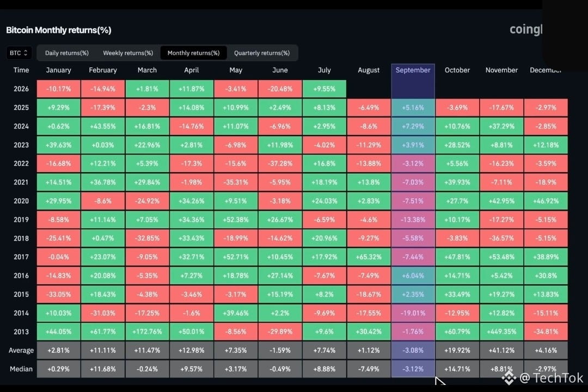Click the +27.14% cell for June 2016
Screen dimensions: 588x392
(x=280, y=275)
